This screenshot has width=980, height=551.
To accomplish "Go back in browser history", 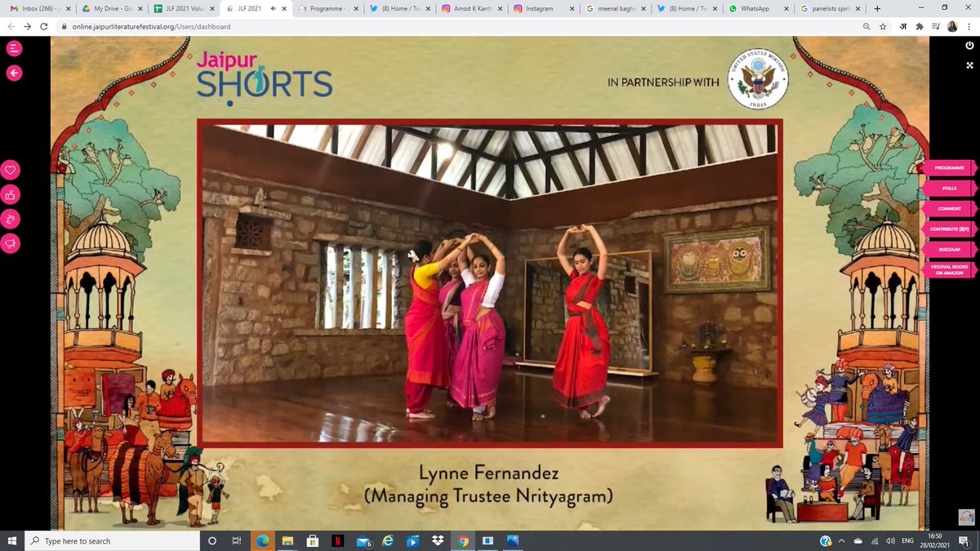I will click(10, 26).
